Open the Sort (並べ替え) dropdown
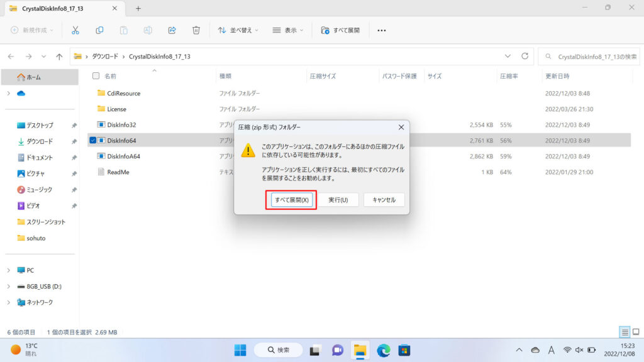Screen dimensions: 644x362 coord(238,30)
